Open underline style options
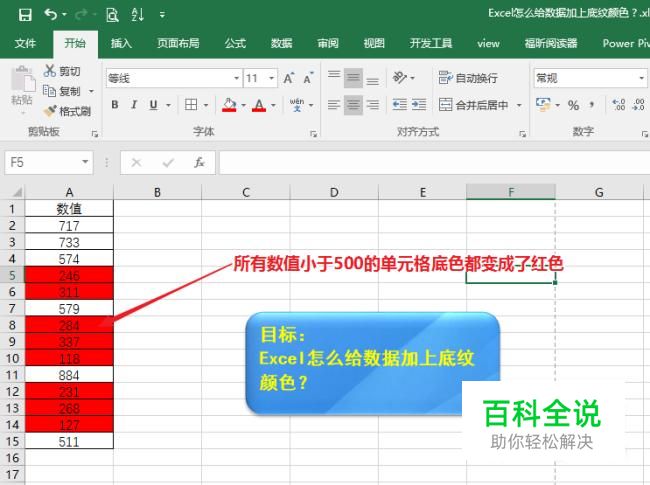650x485 pixels. (168, 105)
